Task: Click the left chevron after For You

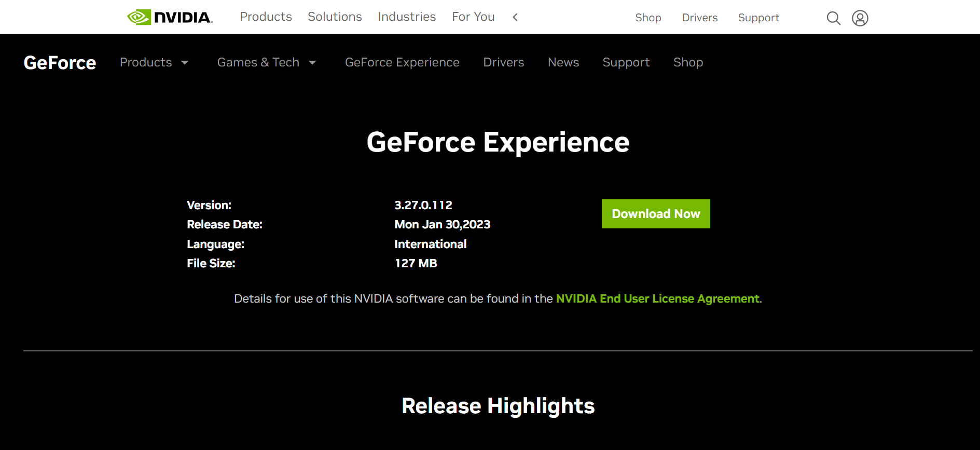Action: tap(515, 17)
